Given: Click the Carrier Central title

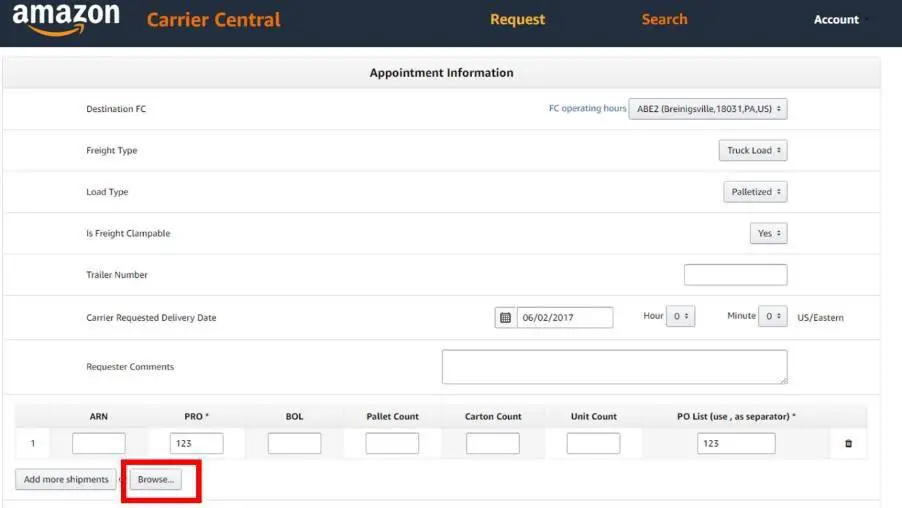Looking at the screenshot, I should pyautogui.click(x=213, y=20).
